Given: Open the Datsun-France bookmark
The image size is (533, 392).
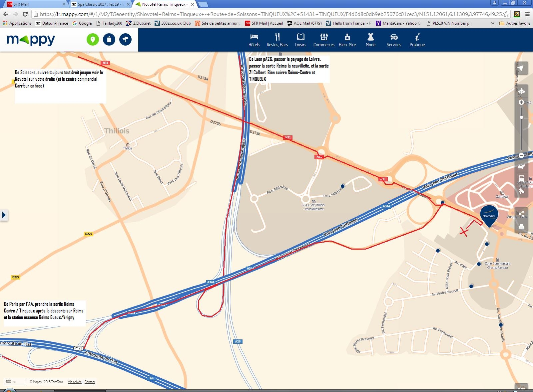Looking at the screenshot, I should (x=52, y=23).
